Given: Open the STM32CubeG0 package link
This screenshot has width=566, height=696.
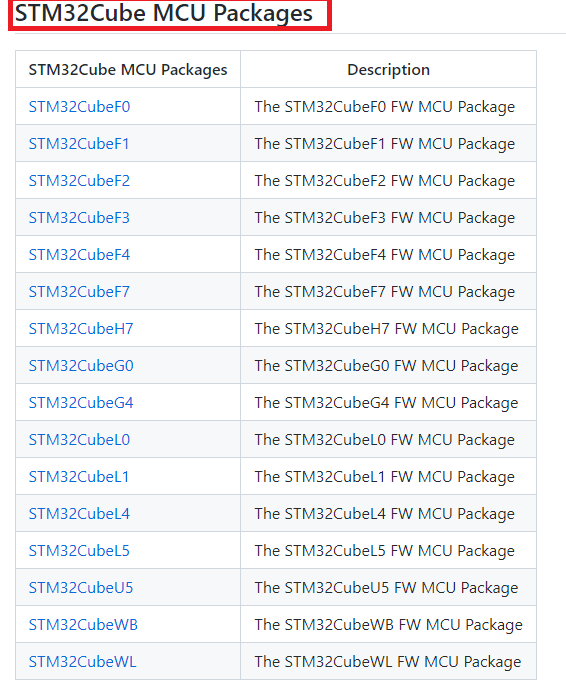Looking at the screenshot, I should 81,366.
